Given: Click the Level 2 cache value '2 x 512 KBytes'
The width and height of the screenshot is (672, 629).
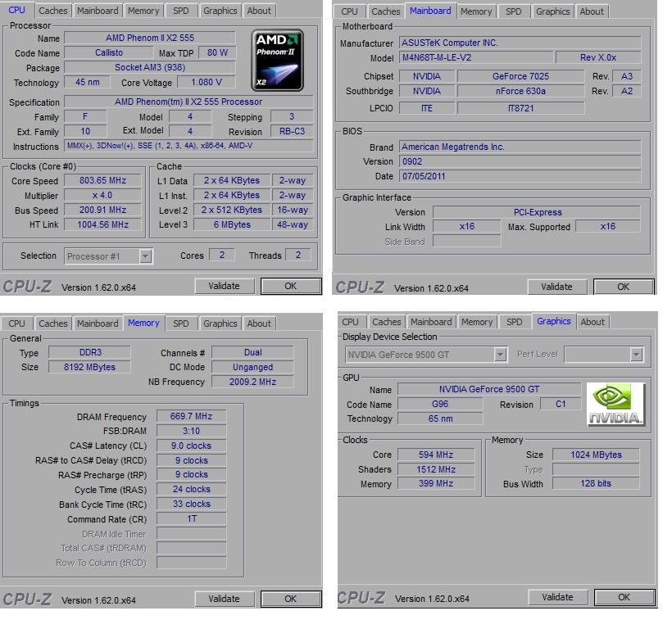Looking at the screenshot, I should tap(232, 210).
